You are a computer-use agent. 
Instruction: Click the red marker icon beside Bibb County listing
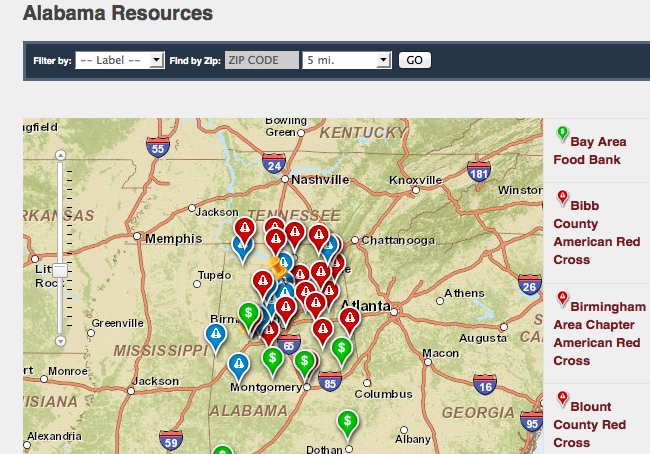pyautogui.click(x=562, y=197)
